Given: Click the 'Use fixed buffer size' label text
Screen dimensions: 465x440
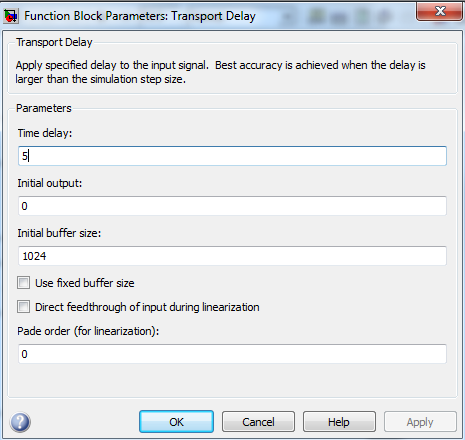Looking at the screenshot, I should point(85,283).
